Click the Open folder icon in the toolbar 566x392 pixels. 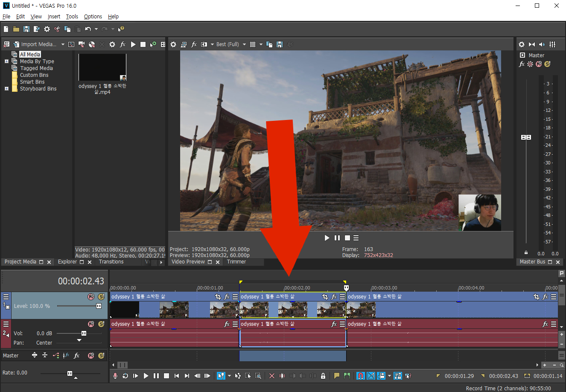tap(16, 29)
